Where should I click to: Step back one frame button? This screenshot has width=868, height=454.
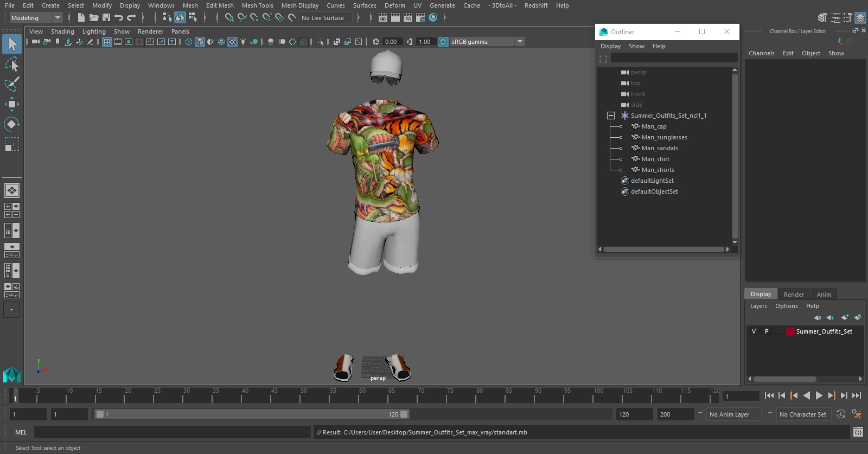[x=782, y=396]
